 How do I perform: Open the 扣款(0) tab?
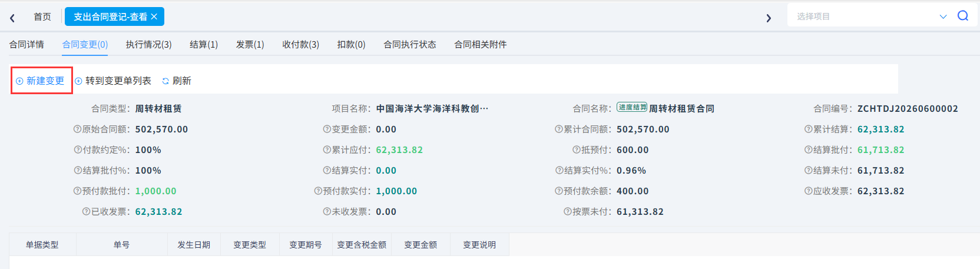pyautogui.click(x=351, y=44)
